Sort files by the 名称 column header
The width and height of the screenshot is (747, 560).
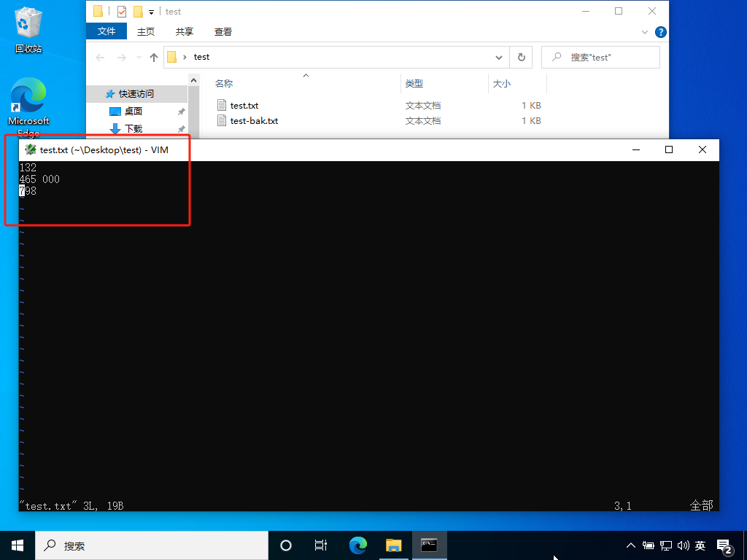click(224, 84)
